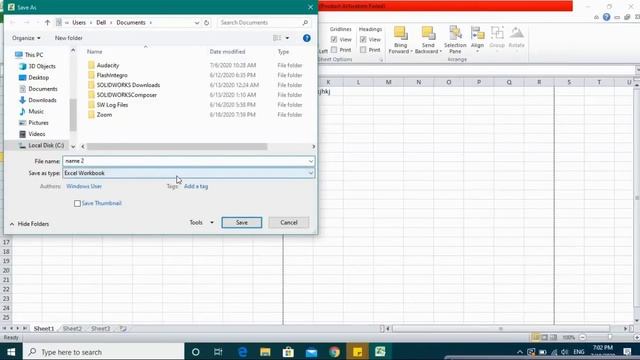Toggle Gridlines Print checkbox in Excel

(334, 50)
